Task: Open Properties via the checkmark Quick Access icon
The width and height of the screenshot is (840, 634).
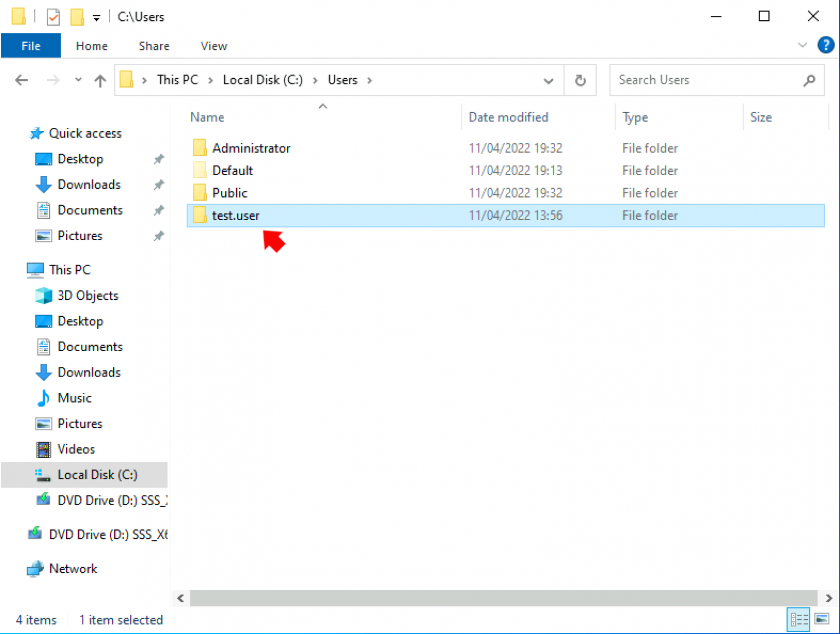Action: (53, 16)
